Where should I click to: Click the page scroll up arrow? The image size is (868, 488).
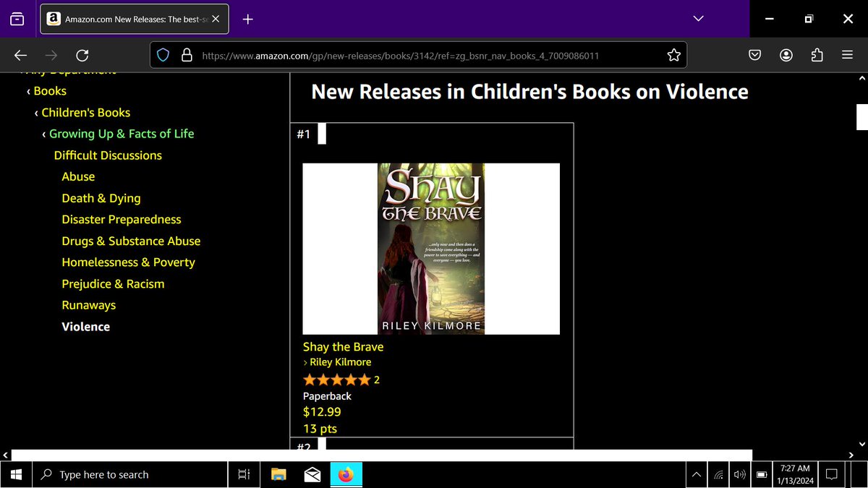tap(861, 78)
